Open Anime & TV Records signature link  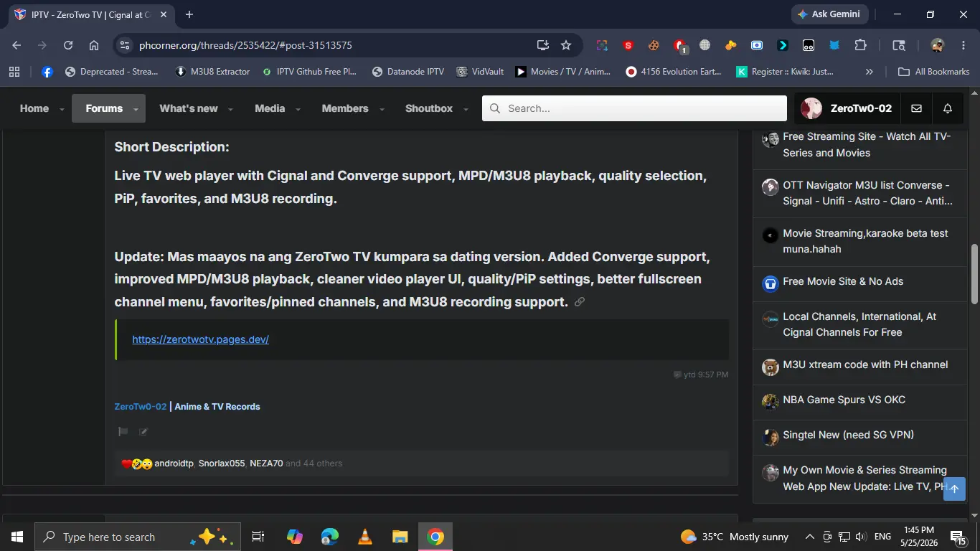pyautogui.click(x=217, y=406)
